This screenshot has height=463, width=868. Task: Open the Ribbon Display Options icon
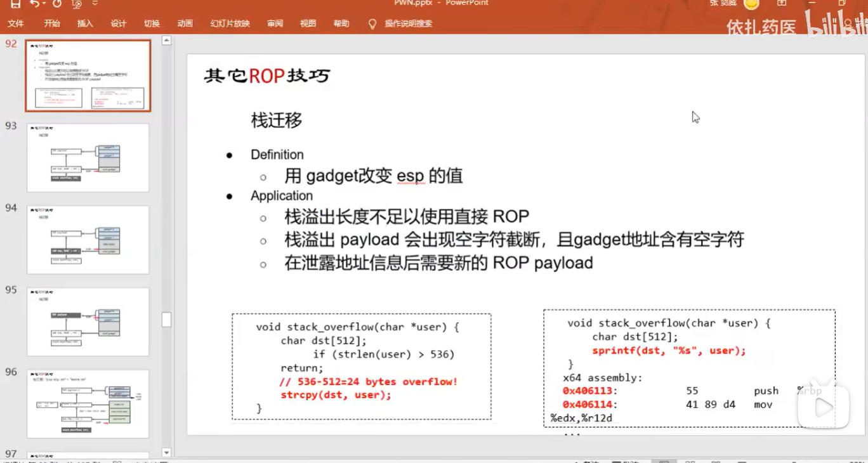tap(782, 3)
